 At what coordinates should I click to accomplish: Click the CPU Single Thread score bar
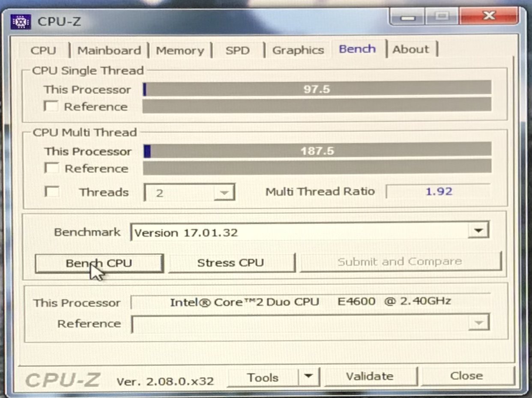click(x=317, y=89)
